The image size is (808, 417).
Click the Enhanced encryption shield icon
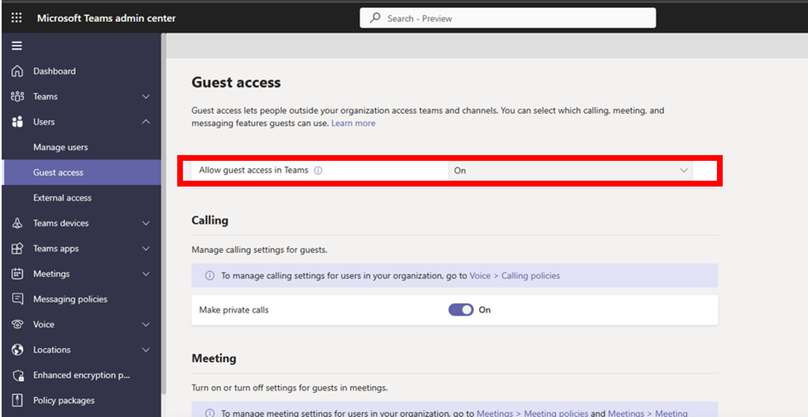[18, 375]
